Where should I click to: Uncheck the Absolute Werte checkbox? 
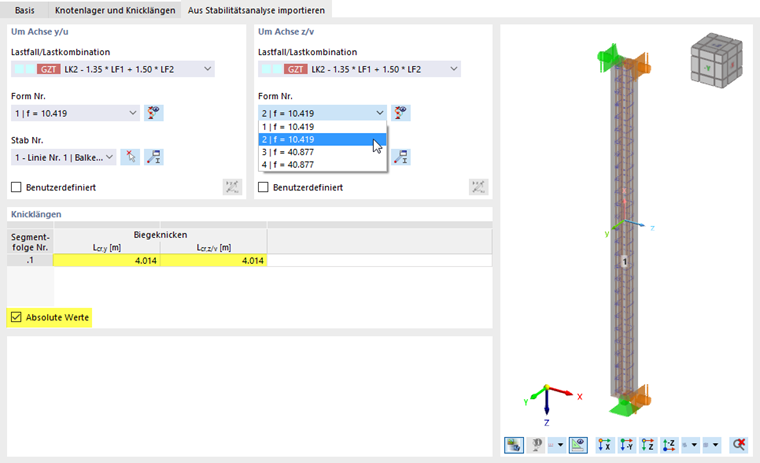tap(16, 317)
